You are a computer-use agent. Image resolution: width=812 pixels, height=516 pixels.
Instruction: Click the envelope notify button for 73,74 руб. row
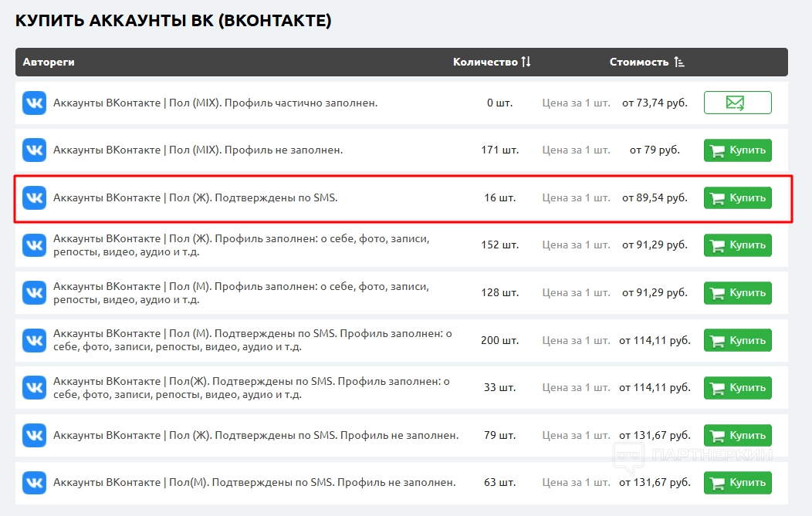737,103
